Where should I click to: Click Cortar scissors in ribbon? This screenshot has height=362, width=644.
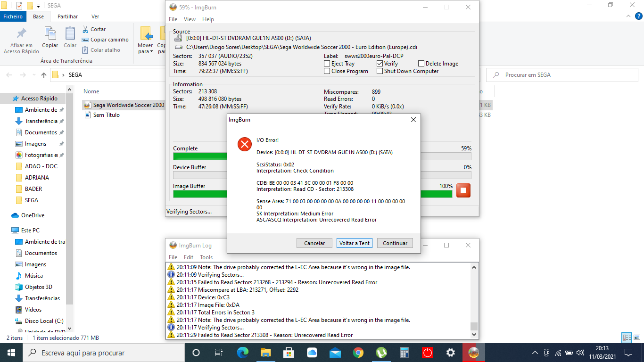pos(94,29)
